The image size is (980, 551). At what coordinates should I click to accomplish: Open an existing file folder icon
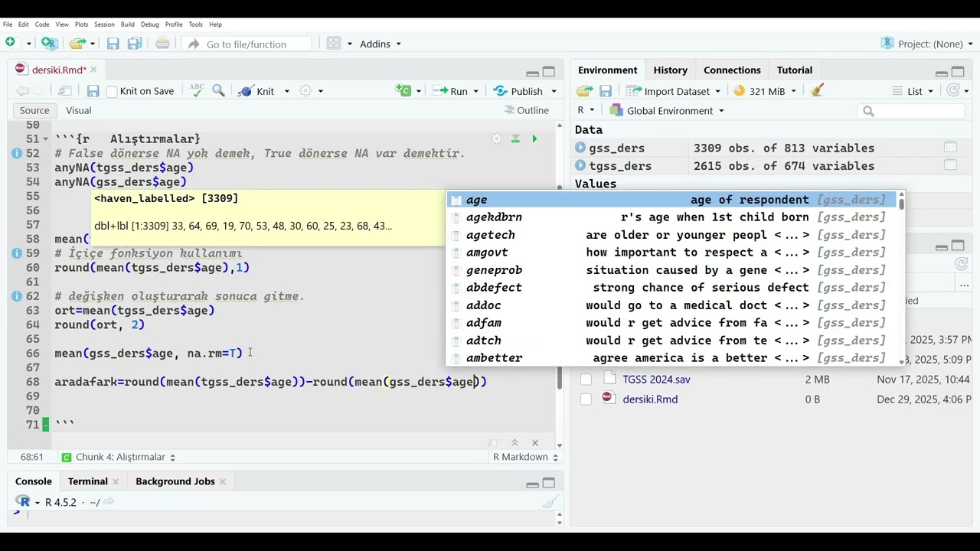77,44
